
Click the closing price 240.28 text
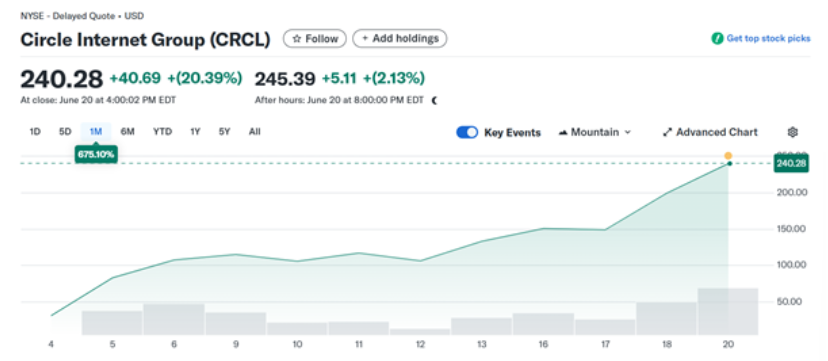point(61,79)
